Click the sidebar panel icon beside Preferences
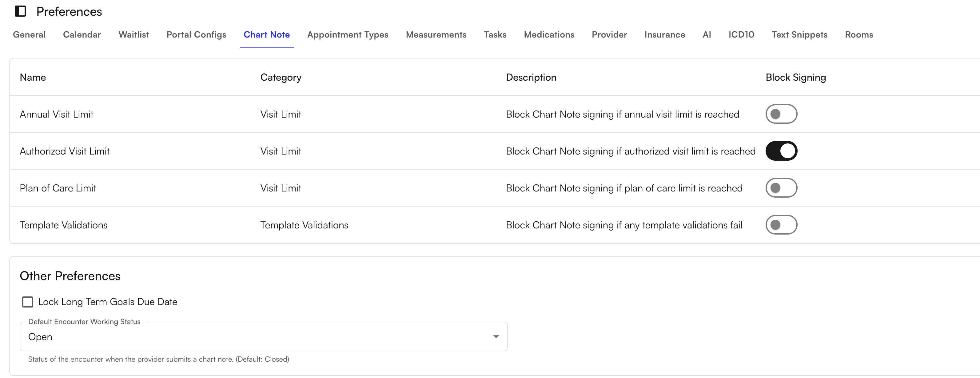 point(21,11)
